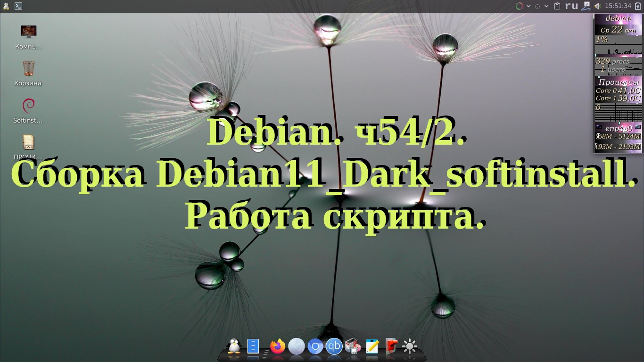Click the Core 1 39,0C temperature reading
Image resolution: width=644 pixels, height=362 pixels.
pyautogui.click(x=618, y=99)
